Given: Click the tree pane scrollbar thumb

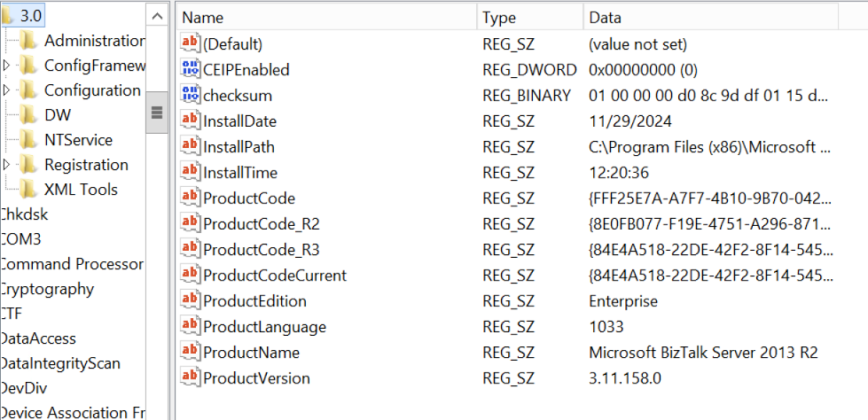Looking at the screenshot, I should pyautogui.click(x=157, y=113).
